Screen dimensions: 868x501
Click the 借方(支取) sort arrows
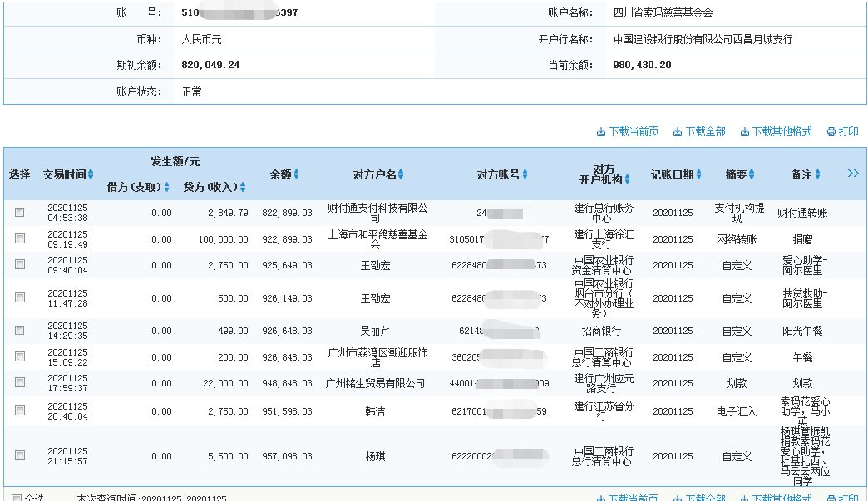pos(165,188)
